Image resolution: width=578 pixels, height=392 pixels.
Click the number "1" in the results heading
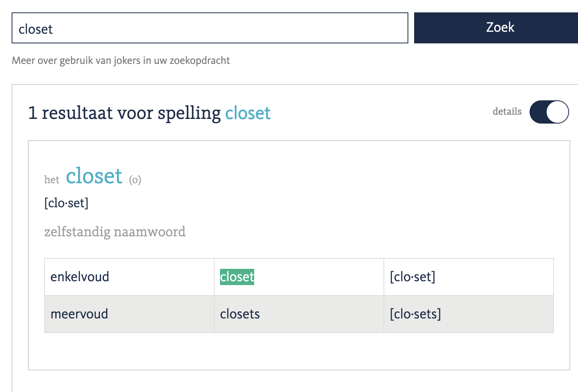(33, 113)
